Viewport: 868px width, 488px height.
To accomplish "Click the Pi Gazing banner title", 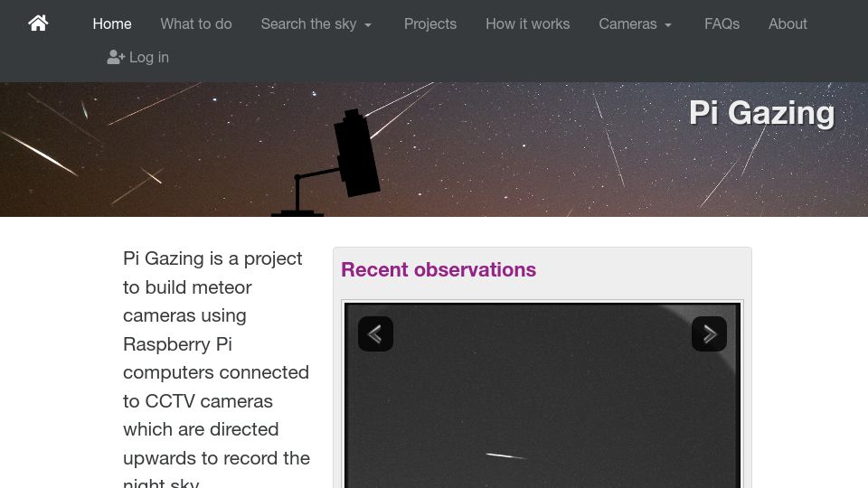I will click(761, 113).
